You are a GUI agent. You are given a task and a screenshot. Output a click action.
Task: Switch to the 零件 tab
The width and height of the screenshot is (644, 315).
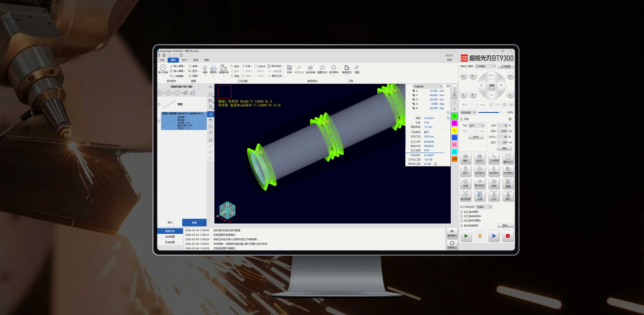pos(170,223)
